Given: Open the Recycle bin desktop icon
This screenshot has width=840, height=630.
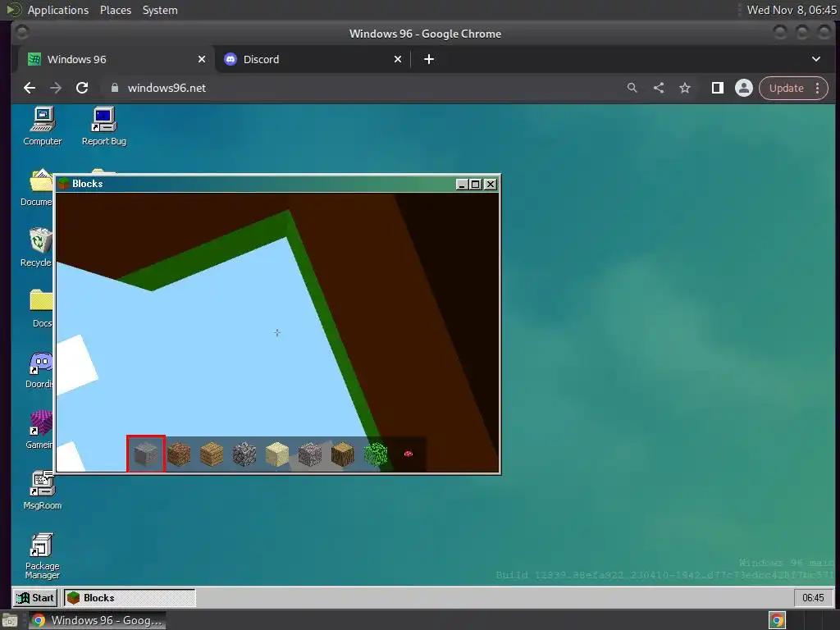Looking at the screenshot, I should coord(36,248).
